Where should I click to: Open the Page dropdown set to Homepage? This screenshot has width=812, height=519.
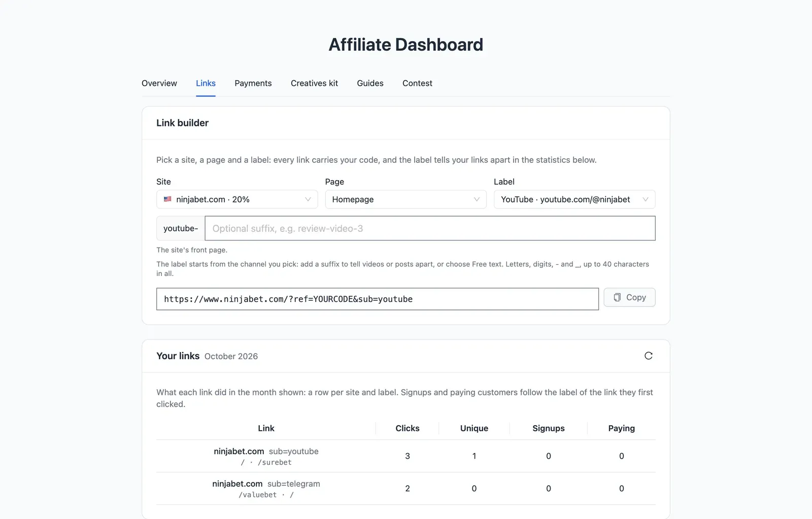(x=405, y=199)
